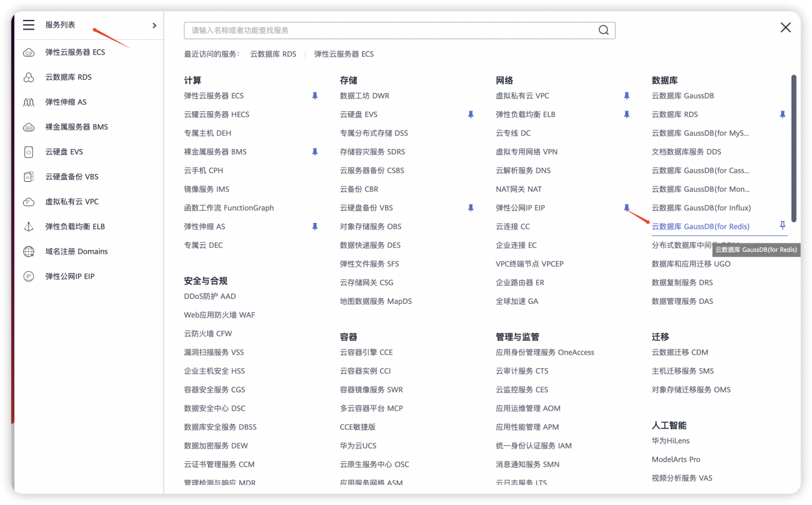Open 云数据库 GaussDB(for Influx)

(x=701, y=208)
